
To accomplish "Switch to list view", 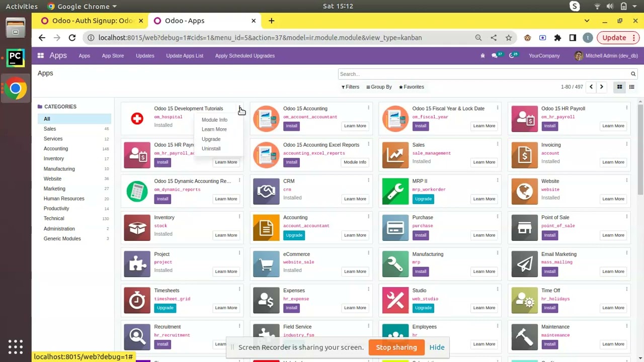I will click(632, 87).
